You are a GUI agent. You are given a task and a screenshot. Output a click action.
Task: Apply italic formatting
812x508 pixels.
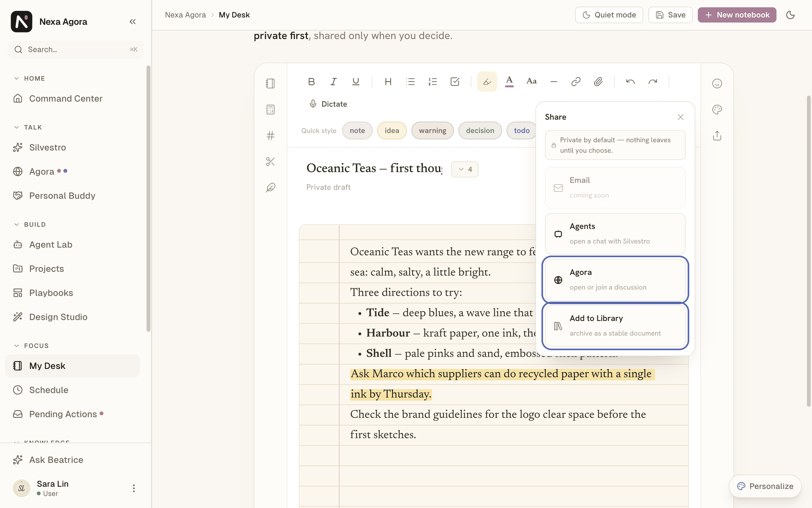(334, 82)
